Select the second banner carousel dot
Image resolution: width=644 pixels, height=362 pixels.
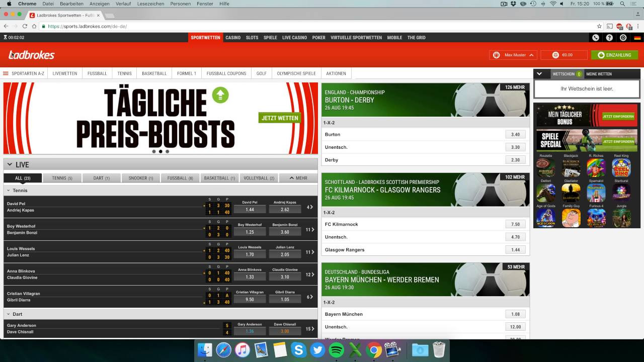tap(160, 151)
